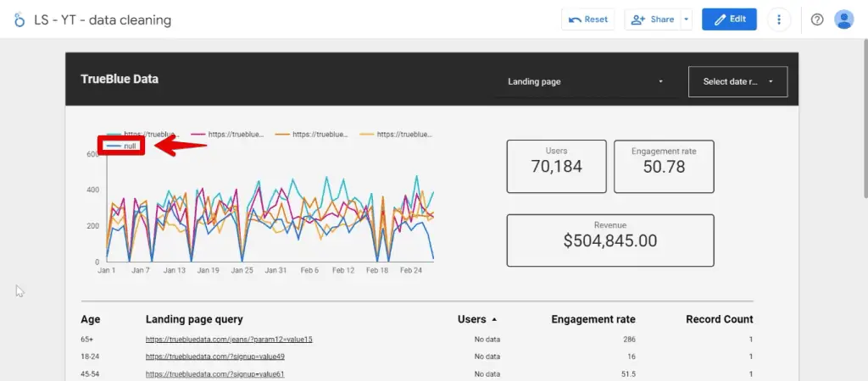The width and height of the screenshot is (868, 381).
Task: Open the three-dot more options menu
Action: pos(779,19)
